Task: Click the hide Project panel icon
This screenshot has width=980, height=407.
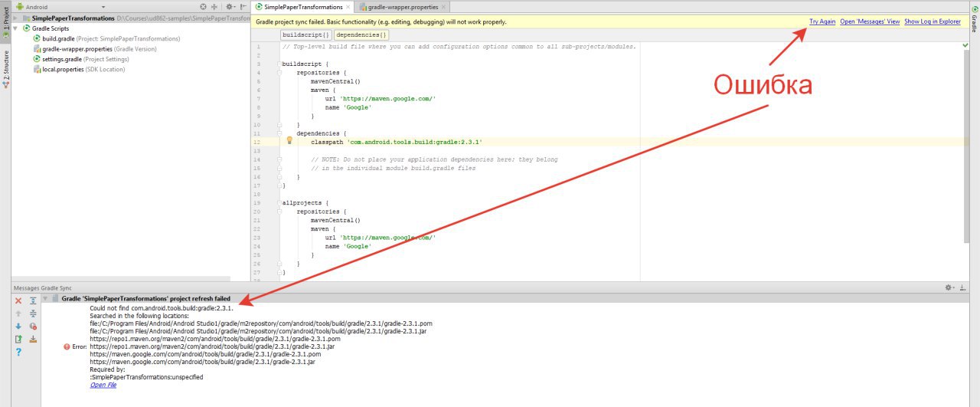Action: (243, 7)
